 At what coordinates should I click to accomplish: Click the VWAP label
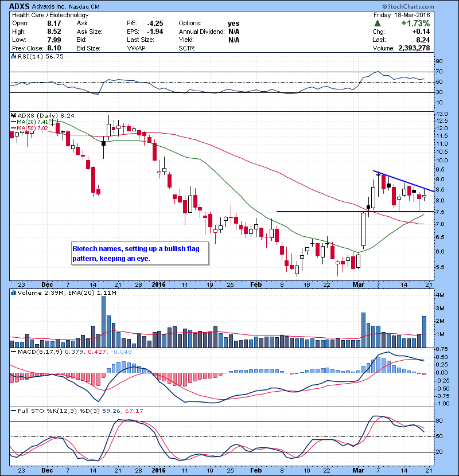137,48
